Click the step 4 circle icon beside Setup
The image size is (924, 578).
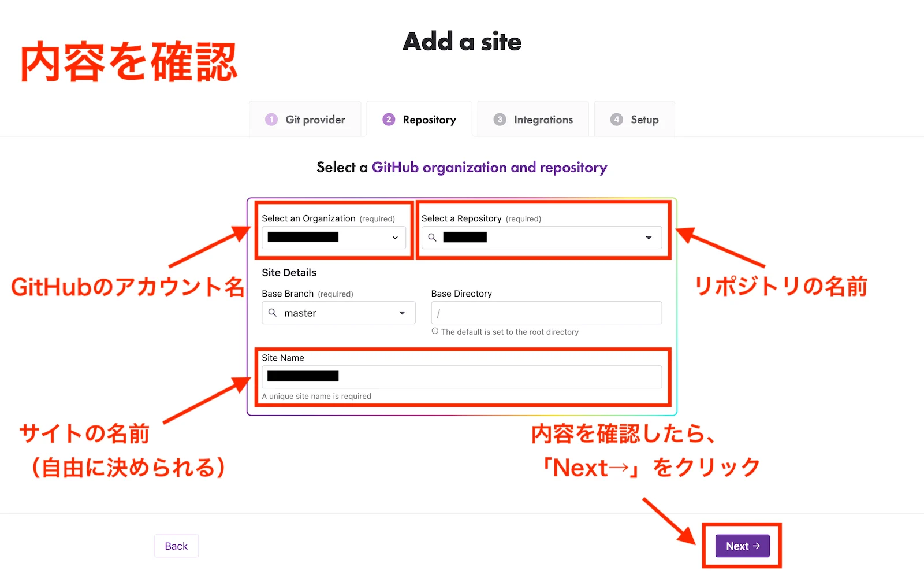[617, 119]
